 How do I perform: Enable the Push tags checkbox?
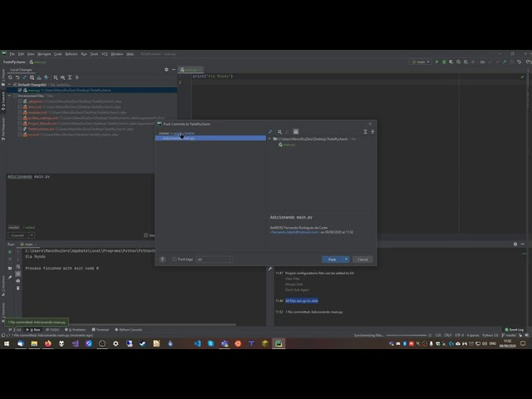tap(175, 259)
